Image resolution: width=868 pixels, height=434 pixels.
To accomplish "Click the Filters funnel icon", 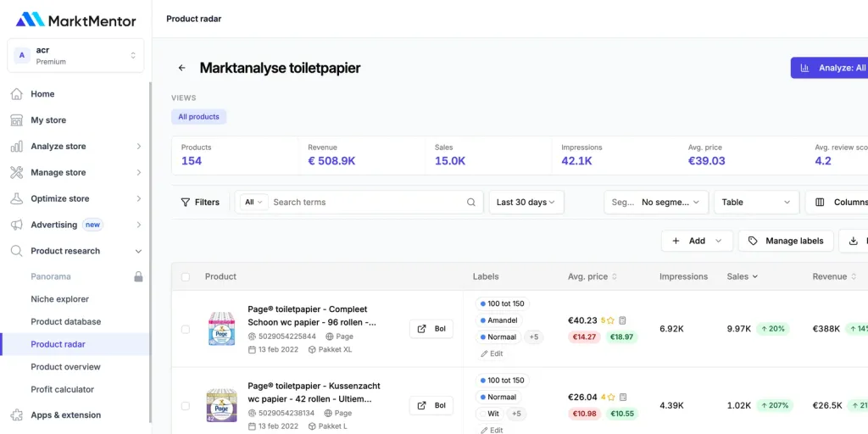I will coord(186,202).
